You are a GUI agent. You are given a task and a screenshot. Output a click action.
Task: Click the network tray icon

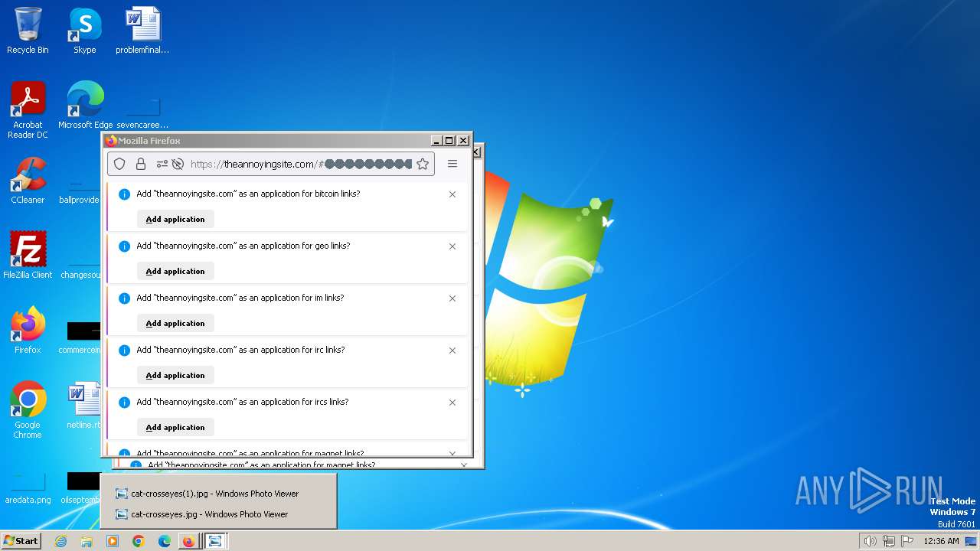889,541
